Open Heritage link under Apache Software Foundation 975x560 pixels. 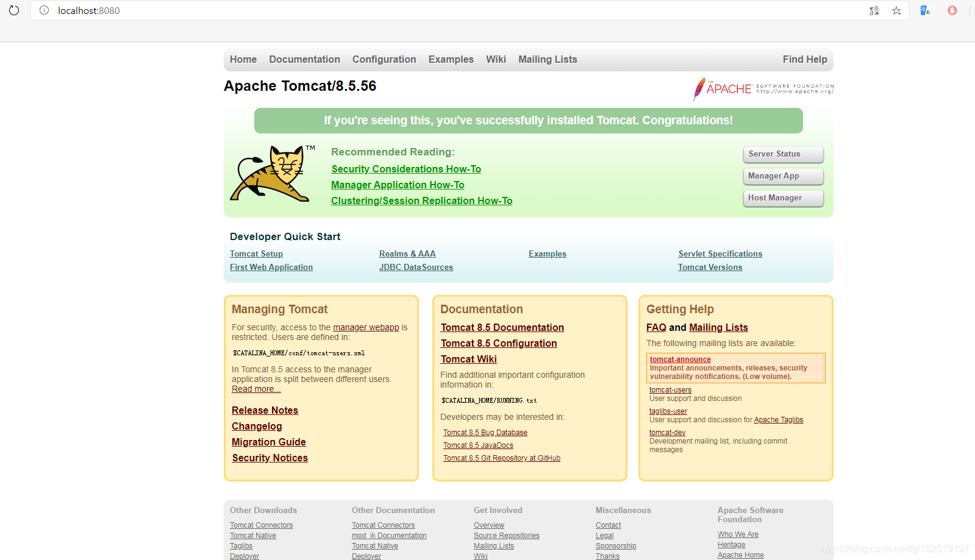[x=731, y=545]
